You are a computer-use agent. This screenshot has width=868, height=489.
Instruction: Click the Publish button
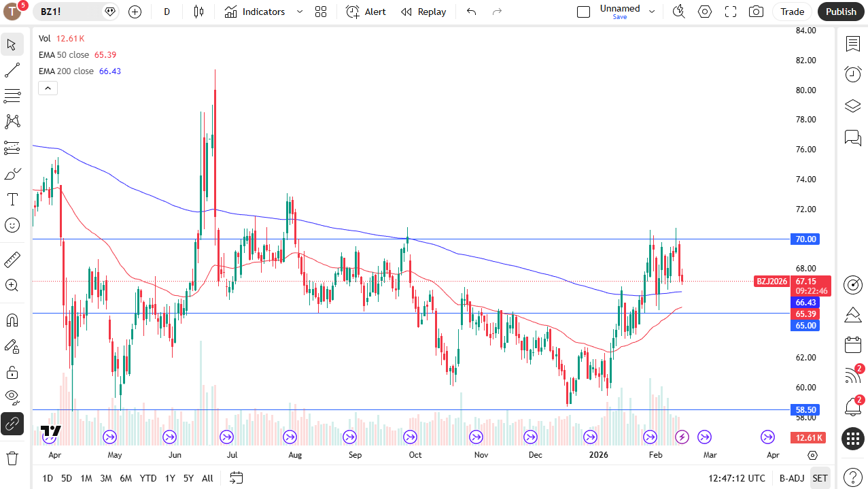click(841, 12)
